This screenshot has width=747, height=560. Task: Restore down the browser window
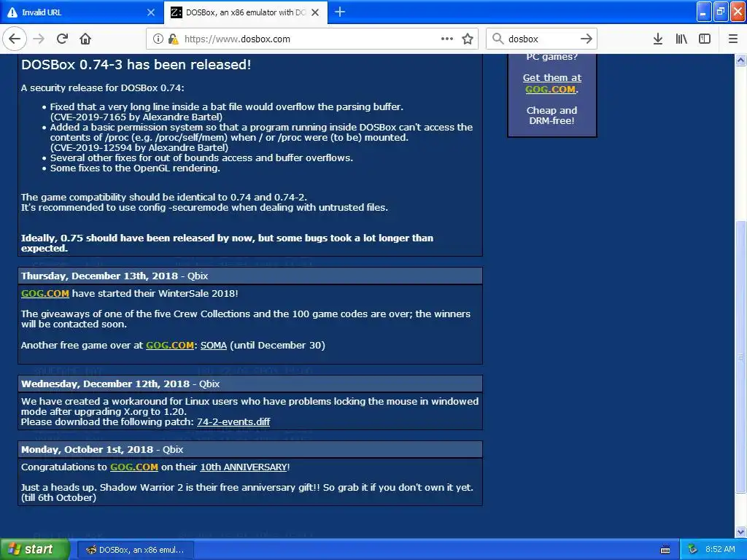click(x=721, y=12)
